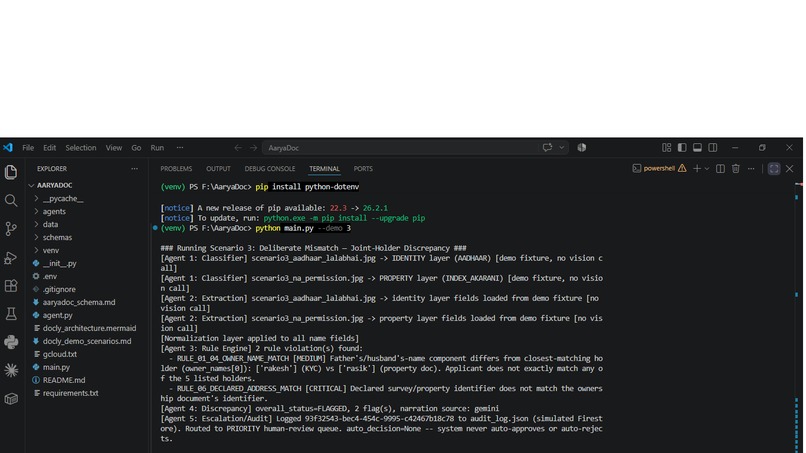This screenshot has width=806, height=453.
Task: Open docly_demo_scenarios.md file
Action: pos(86,341)
